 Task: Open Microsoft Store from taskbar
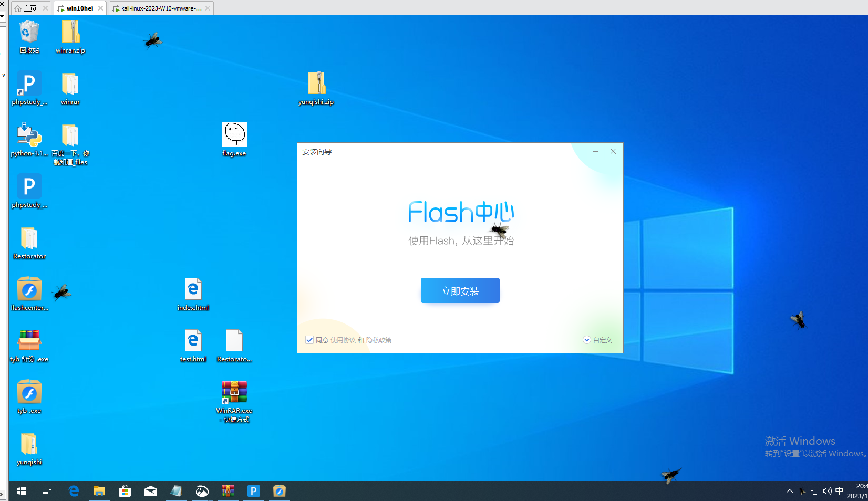125,491
